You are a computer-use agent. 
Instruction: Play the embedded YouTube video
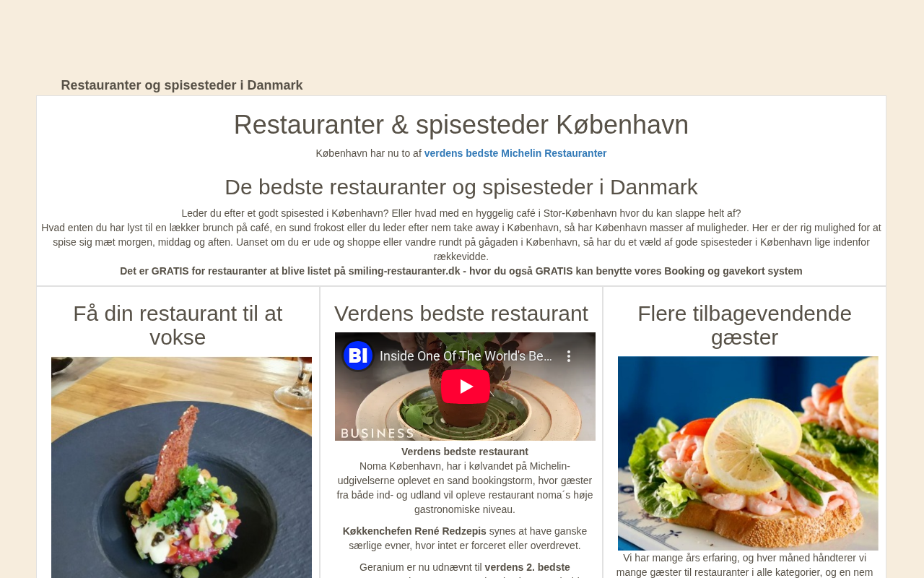(466, 387)
